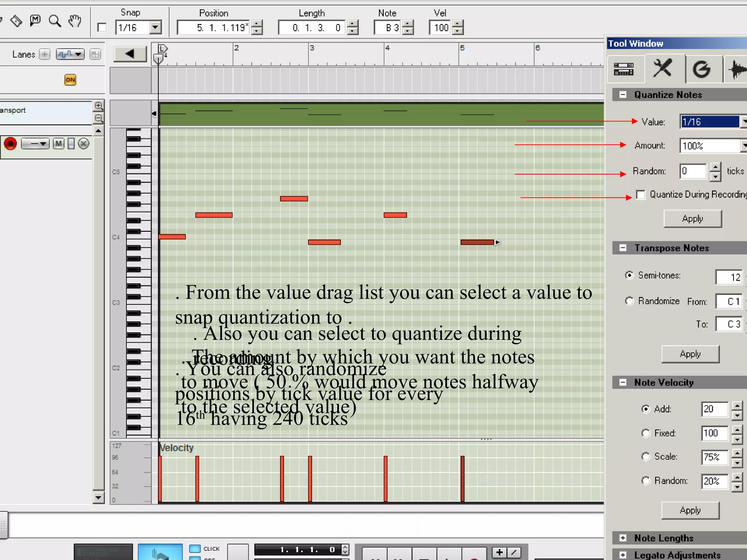Increase the Scale velocity percentage

tap(737, 453)
